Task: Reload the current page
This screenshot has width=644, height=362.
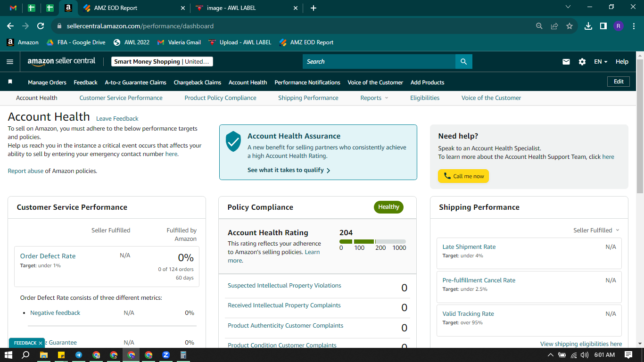Action: tap(41, 26)
